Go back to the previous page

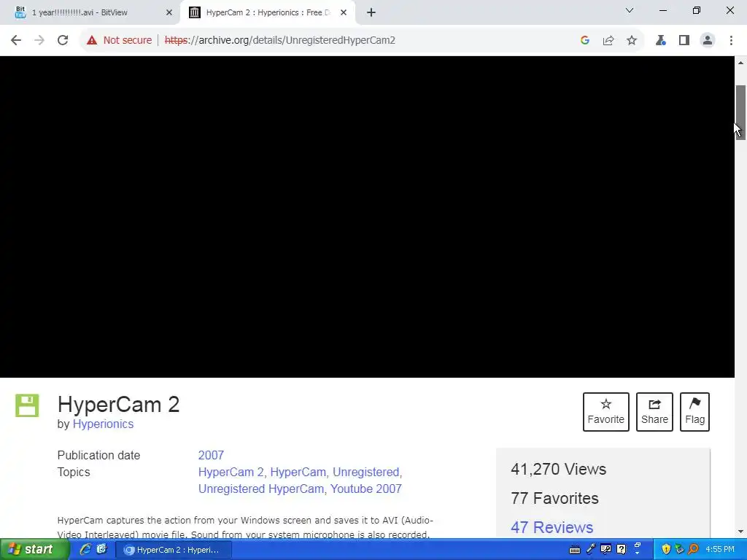[x=16, y=41]
